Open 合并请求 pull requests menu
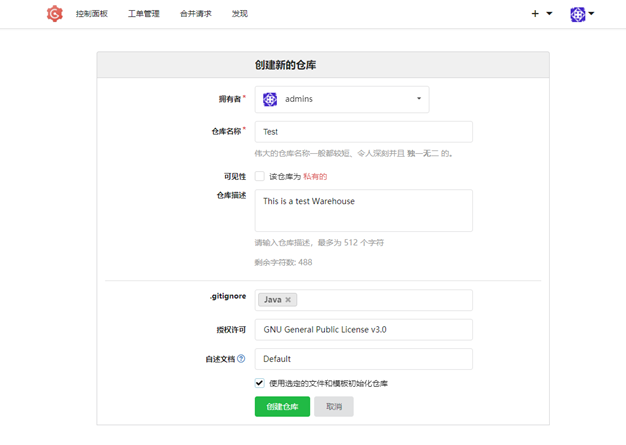Image resolution: width=626 pixels, height=445 pixels. pyautogui.click(x=196, y=14)
